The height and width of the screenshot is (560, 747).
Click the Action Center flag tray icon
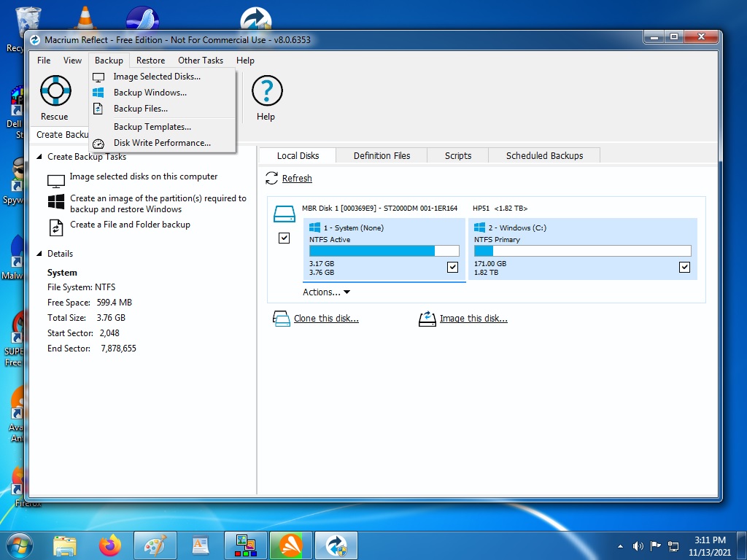656,546
